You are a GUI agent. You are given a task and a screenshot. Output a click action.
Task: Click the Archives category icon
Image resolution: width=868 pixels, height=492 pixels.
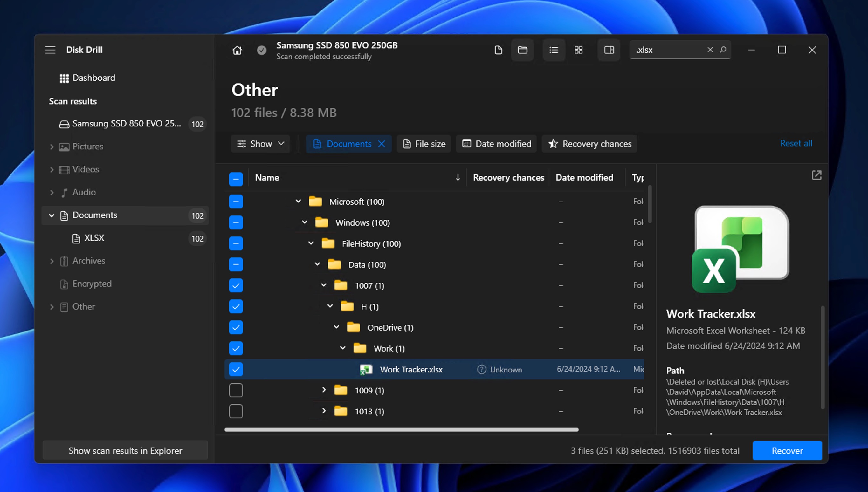[64, 261]
